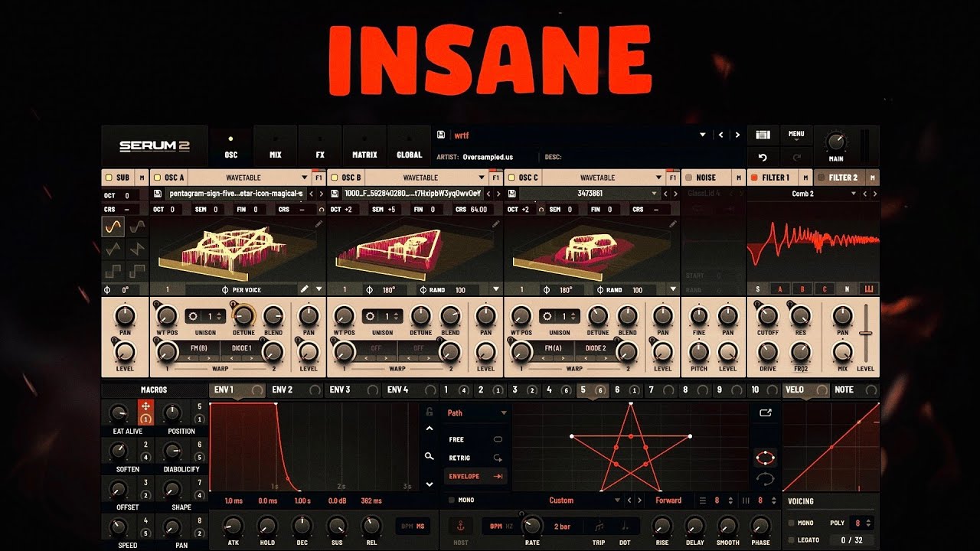Click the filter display mode icon
Screen dimensions: 980x551
coord(869,289)
